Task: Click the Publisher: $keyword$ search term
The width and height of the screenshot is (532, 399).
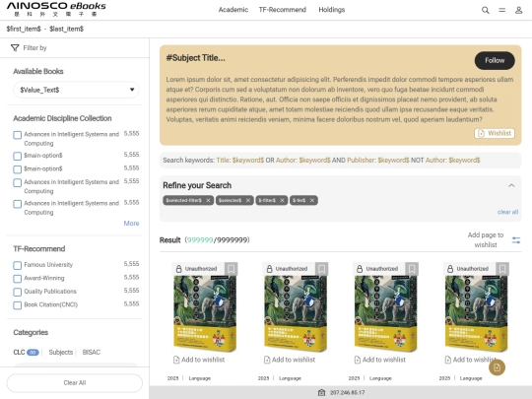Action: pyautogui.click(x=378, y=161)
